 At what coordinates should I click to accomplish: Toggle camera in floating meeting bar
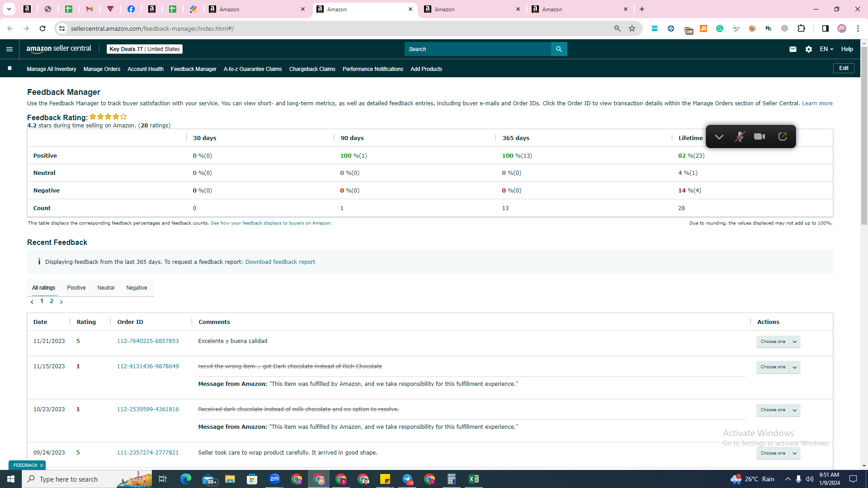759,136
